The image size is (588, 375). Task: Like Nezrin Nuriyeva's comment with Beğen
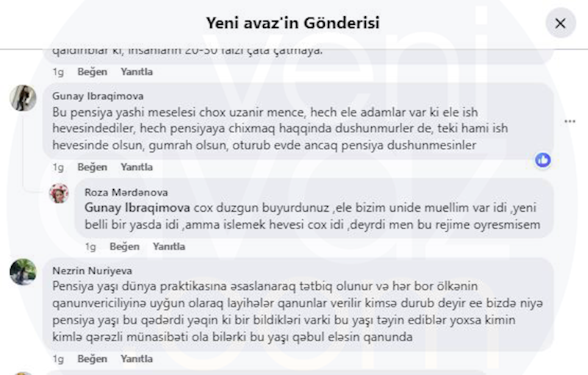[x=93, y=359]
